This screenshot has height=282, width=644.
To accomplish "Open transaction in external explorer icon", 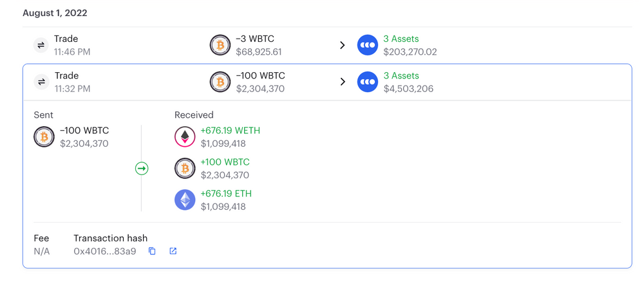I will pyautogui.click(x=173, y=251).
